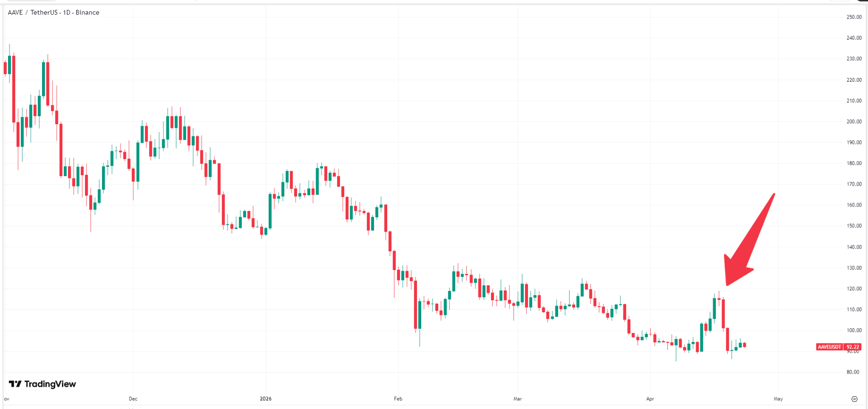The height and width of the screenshot is (409, 868).
Task: Click the 100.00 label on price scale
Action: (x=854, y=331)
